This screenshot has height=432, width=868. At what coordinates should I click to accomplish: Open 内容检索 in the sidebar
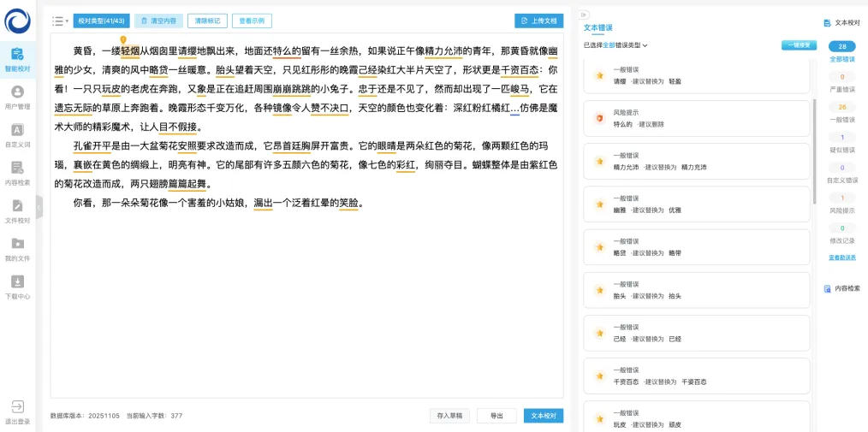[x=18, y=174]
